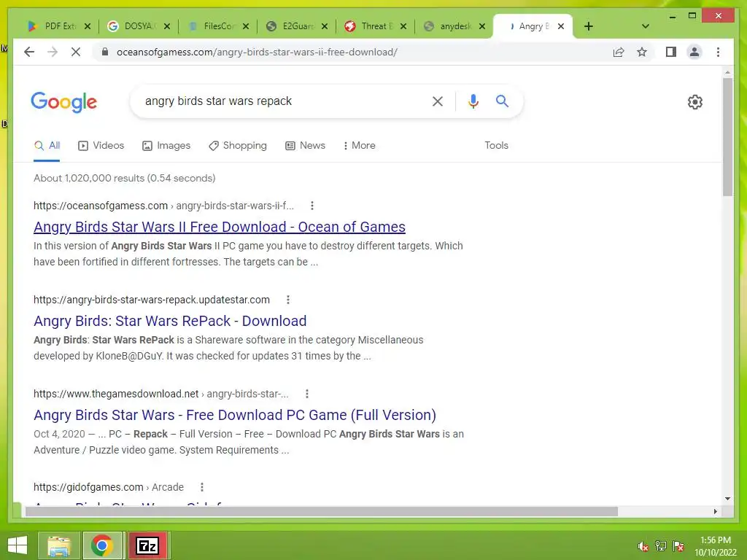Close the DOSYA tab
This screenshot has height=560, width=747.
tap(167, 26)
